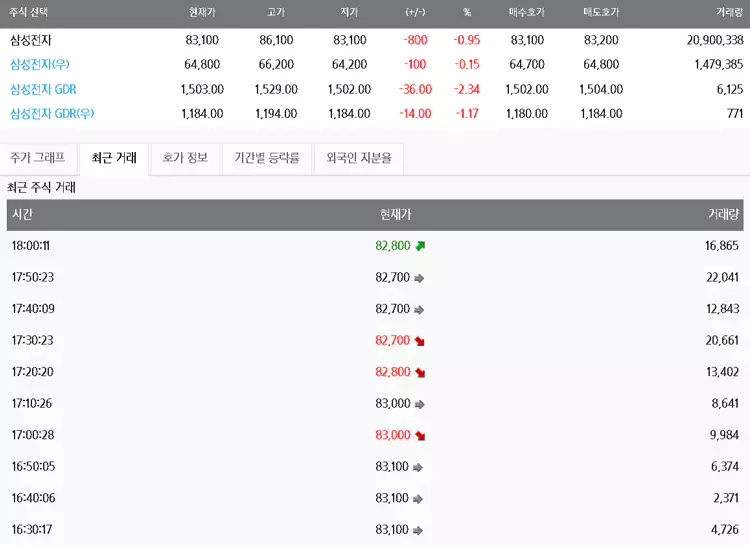
Task: Open the 삼성전자(우) stock link
Action: coord(40,65)
